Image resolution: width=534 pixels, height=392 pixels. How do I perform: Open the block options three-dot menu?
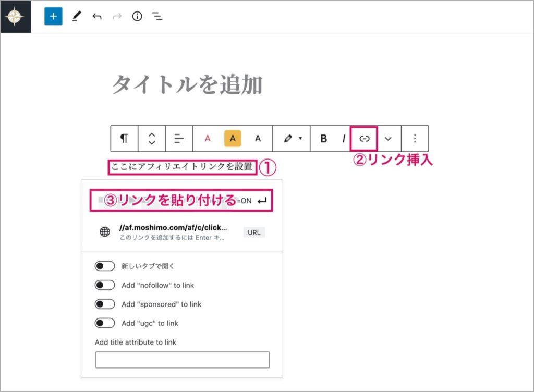(x=415, y=139)
